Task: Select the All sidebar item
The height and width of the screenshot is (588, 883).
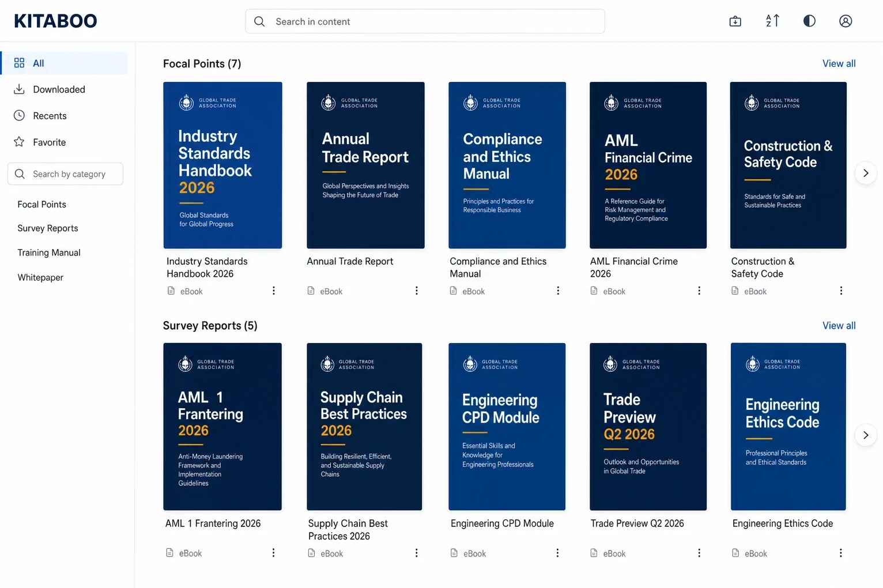Action: point(65,63)
